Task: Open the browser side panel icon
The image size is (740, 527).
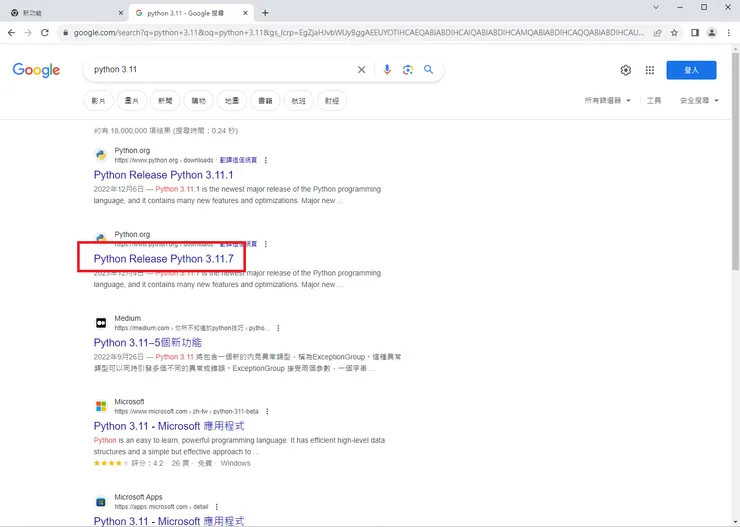Action: point(695,33)
